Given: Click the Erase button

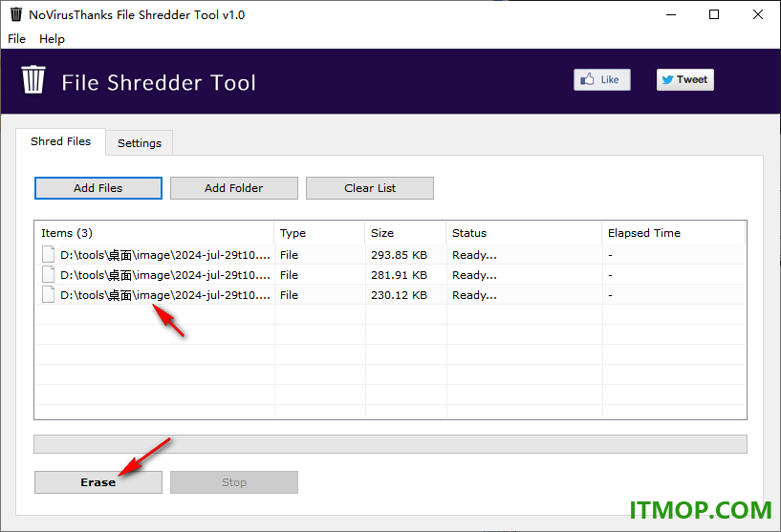Looking at the screenshot, I should click(98, 482).
